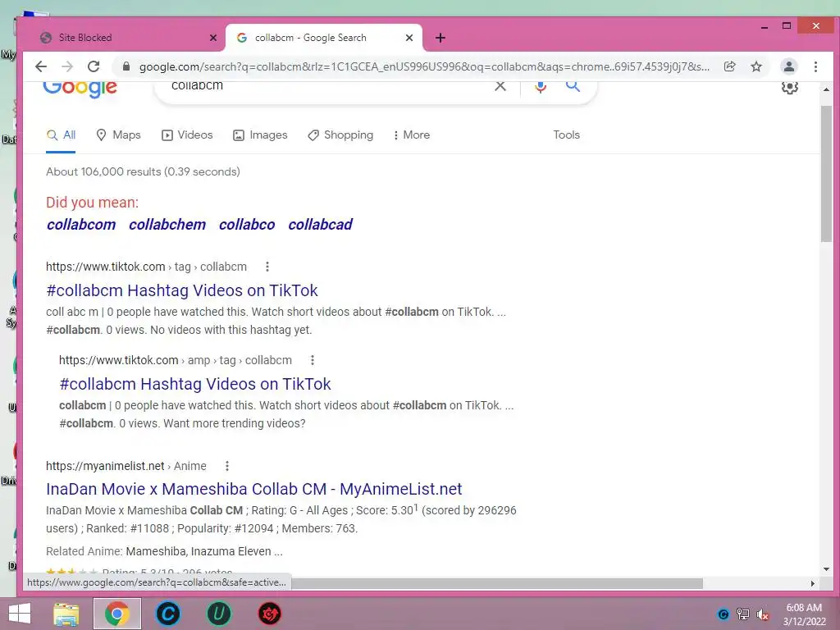Switch to Shopping results
Viewport: 840px width, 630px height.
[x=340, y=135]
